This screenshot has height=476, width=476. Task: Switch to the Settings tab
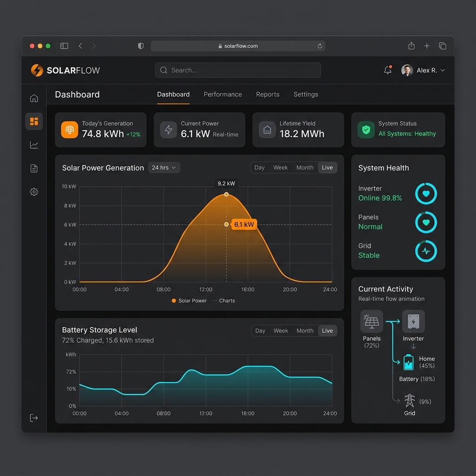[306, 94]
